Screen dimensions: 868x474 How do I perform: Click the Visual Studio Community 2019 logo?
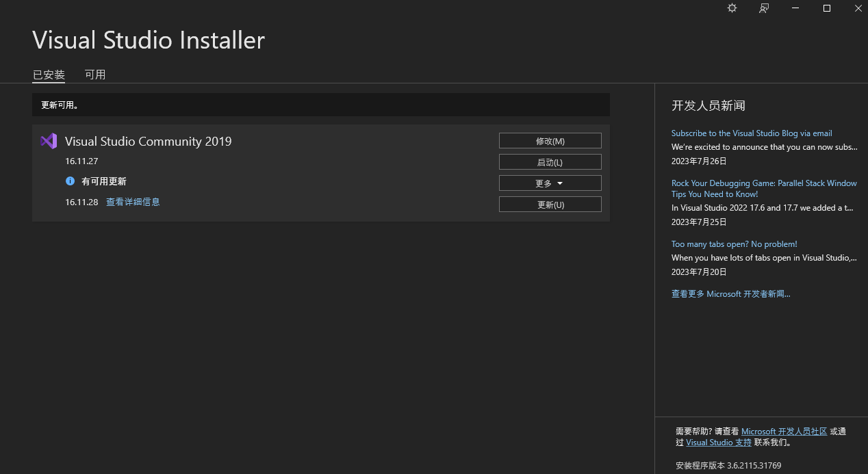click(49, 141)
